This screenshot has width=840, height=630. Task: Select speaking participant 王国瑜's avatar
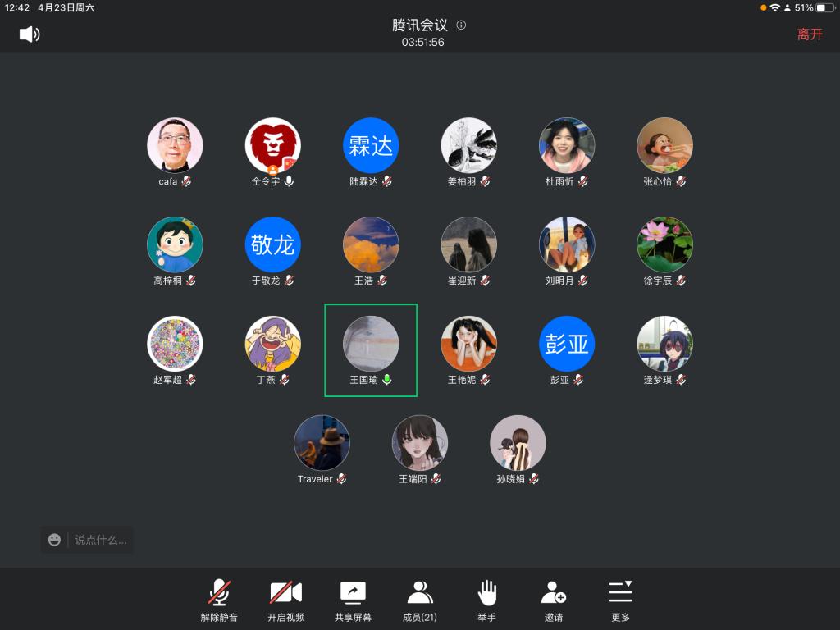click(x=371, y=344)
